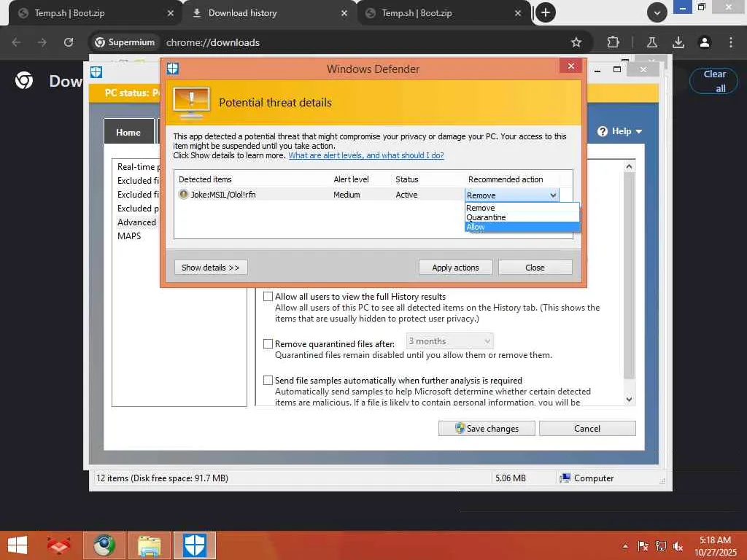This screenshot has height=560, width=747.
Task: Click the Alert level column header
Action: click(x=351, y=179)
